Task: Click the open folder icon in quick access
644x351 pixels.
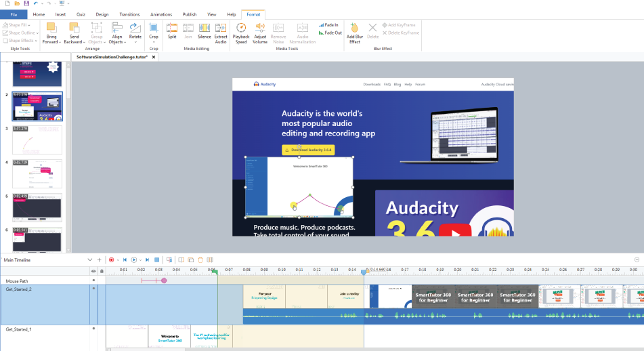Action: (x=17, y=3)
